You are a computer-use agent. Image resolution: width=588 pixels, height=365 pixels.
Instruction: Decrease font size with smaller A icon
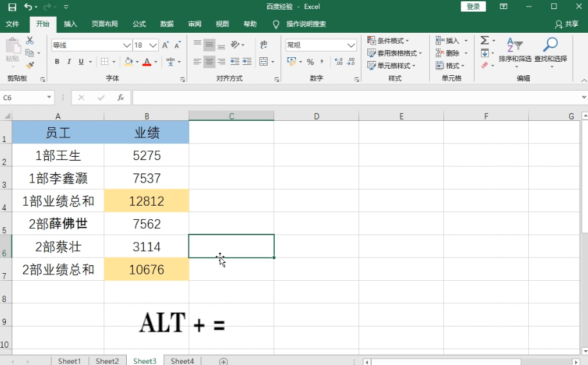tap(178, 46)
